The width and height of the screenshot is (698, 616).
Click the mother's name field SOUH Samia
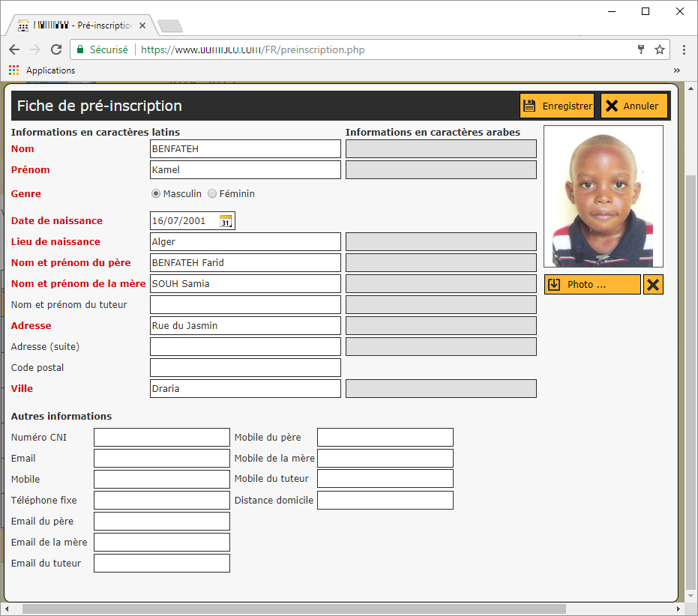245,283
